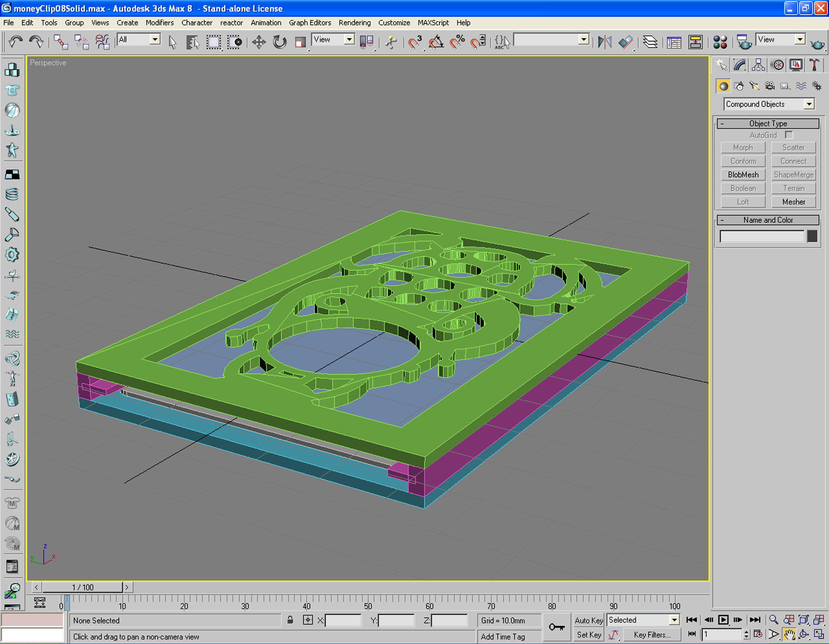Screen dimensions: 829x644
Task: Click the Quick Render teapot icon
Action: coord(817,44)
